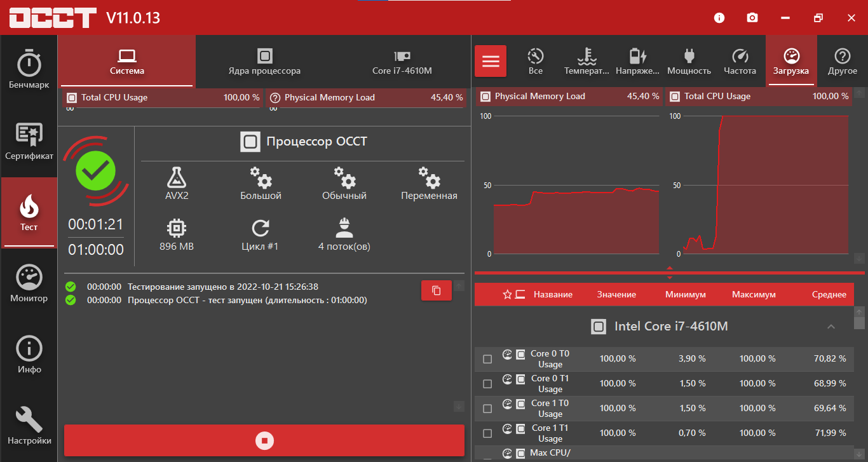The height and width of the screenshot is (462, 868).
Task: Tick the Core 1 T0 Usage checkbox
Action: pyautogui.click(x=487, y=409)
